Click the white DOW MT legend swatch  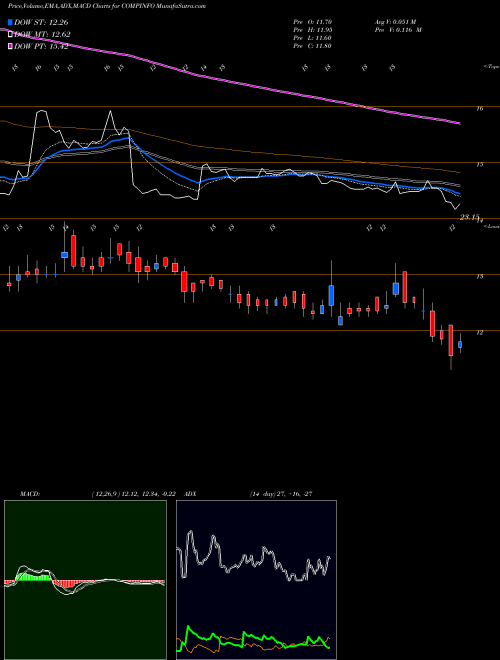tap(10, 34)
